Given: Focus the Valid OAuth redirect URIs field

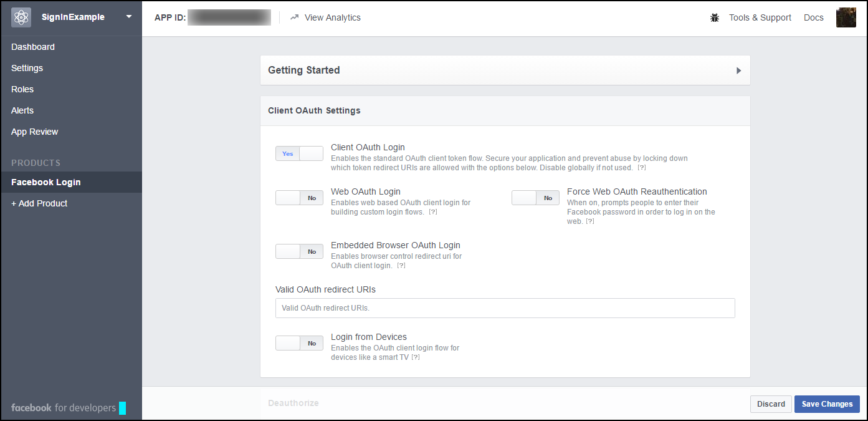Looking at the screenshot, I should (x=505, y=308).
